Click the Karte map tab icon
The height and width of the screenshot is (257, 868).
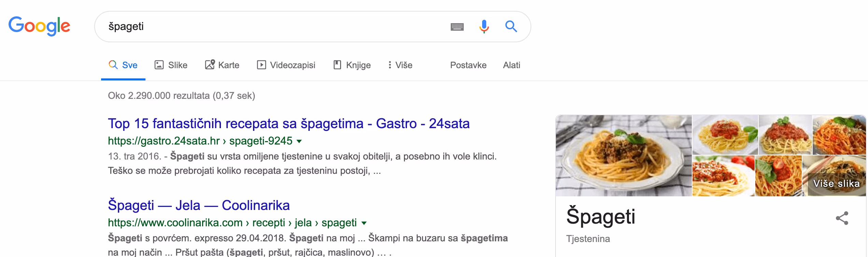tap(210, 64)
